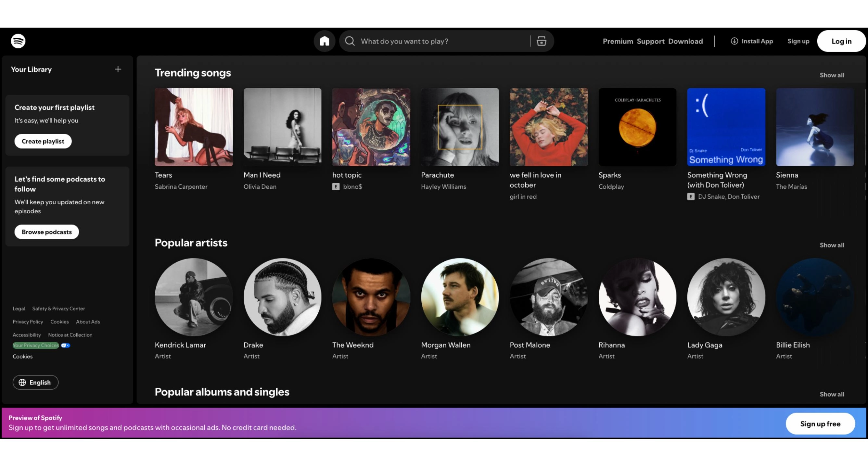Viewport: 868px width, 467px height.
Task: Click the Hayley Williams artist link
Action: [x=443, y=187]
